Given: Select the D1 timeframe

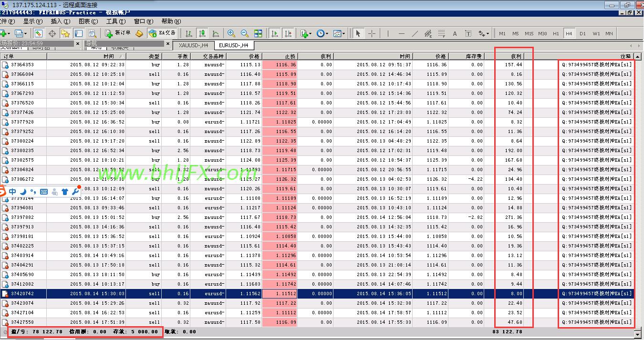Looking at the screenshot, I should coord(582,33).
